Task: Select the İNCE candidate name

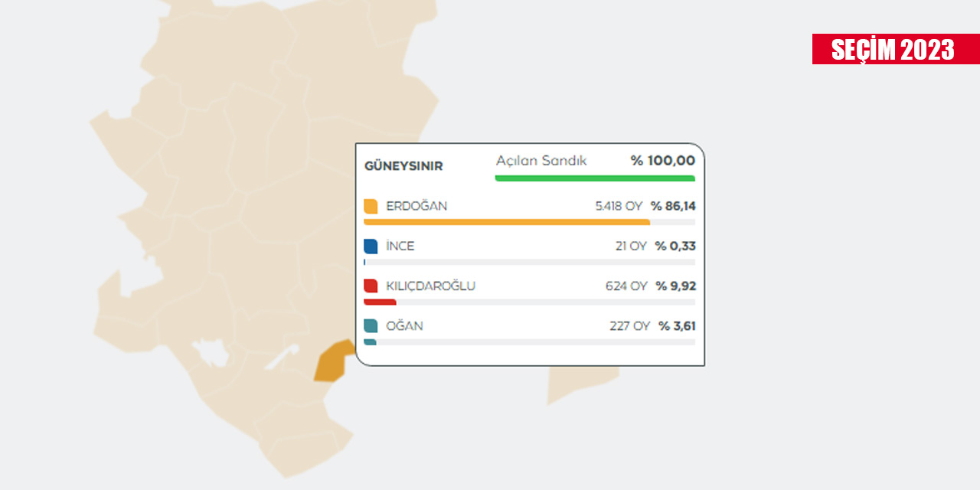Action: pos(400,247)
